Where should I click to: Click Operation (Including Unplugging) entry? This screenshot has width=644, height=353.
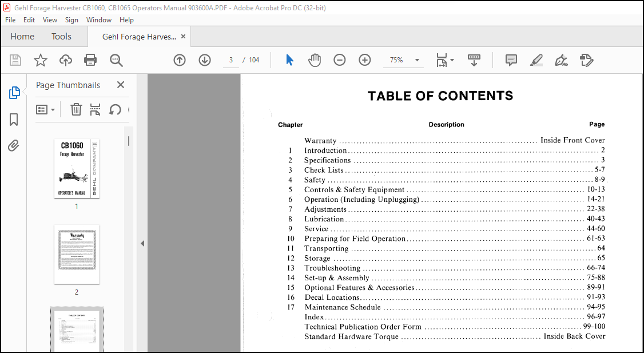pyautogui.click(x=362, y=199)
